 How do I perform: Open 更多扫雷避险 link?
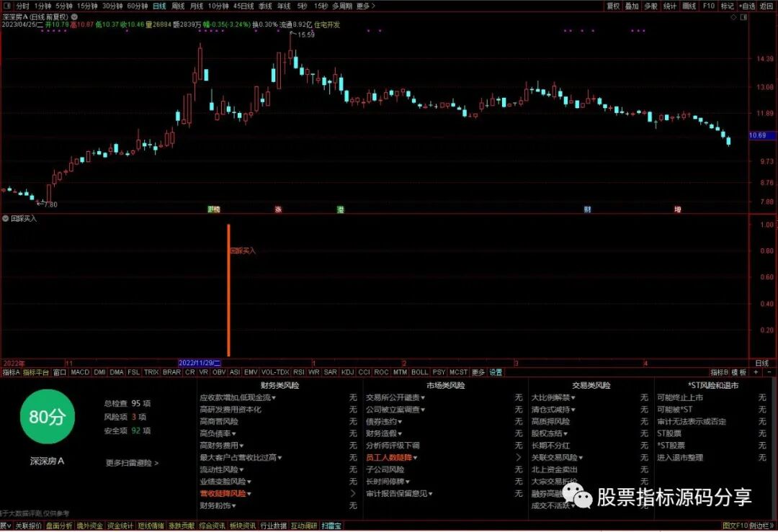(x=132, y=463)
